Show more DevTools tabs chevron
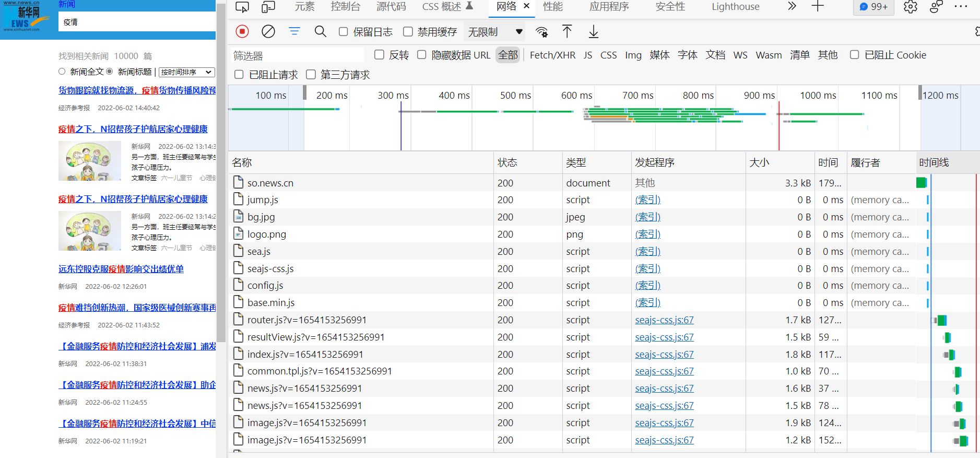Image resolution: width=980 pixels, height=458 pixels. coord(792,6)
